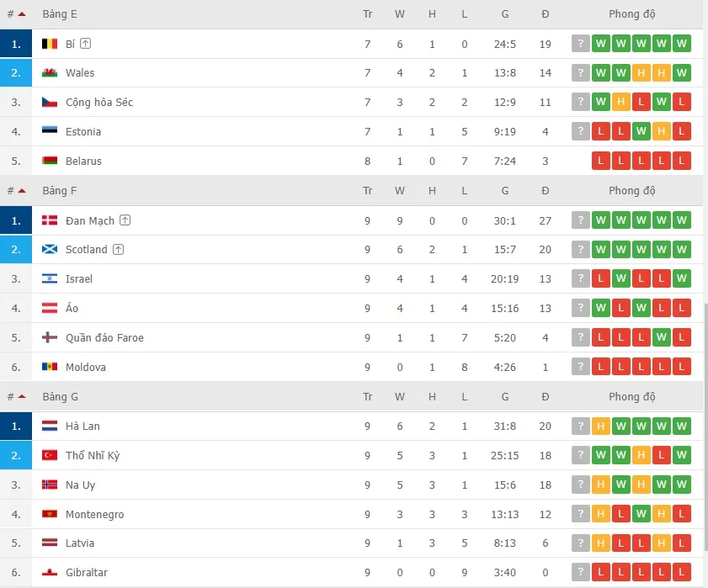Click the Wales dragon flag icon
The width and height of the screenshot is (708, 588).
pos(50,73)
